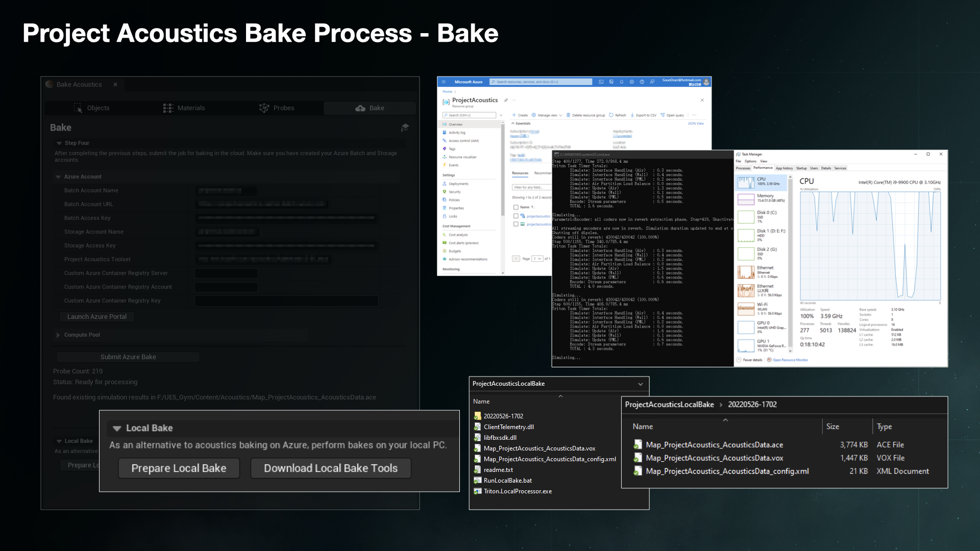Open Azure Cloud Shell icon

click(601, 82)
